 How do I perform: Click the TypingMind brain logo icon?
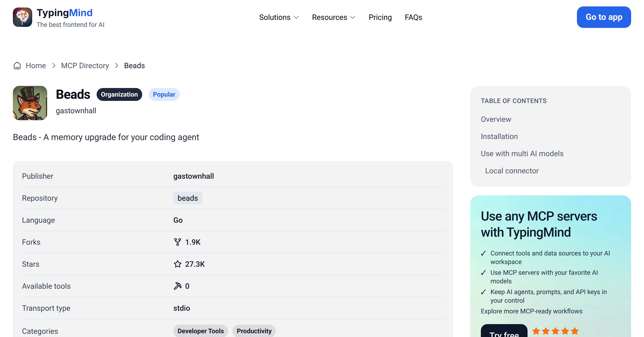coord(23,17)
